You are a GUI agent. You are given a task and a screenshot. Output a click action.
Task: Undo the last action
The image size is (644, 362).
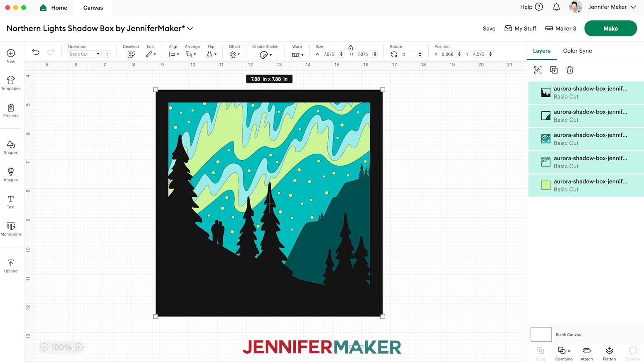pyautogui.click(x=36, y=52)
